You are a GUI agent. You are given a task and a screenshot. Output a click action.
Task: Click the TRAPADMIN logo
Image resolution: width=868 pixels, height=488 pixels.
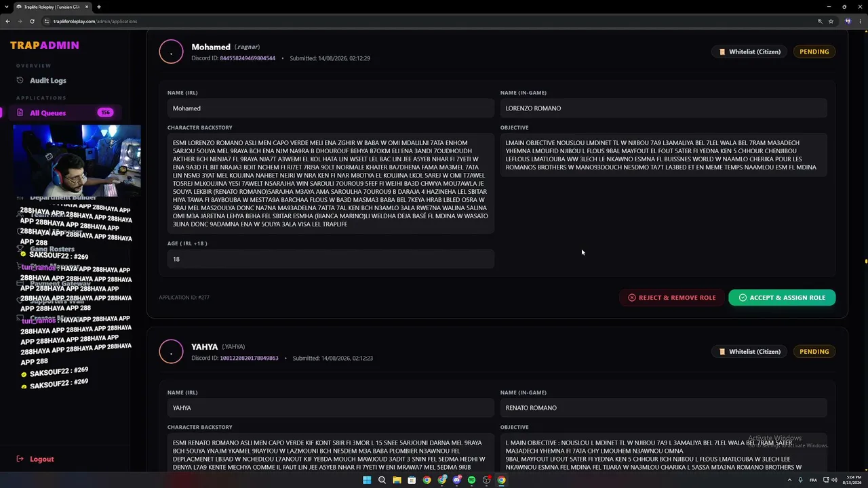coord(45,45)
